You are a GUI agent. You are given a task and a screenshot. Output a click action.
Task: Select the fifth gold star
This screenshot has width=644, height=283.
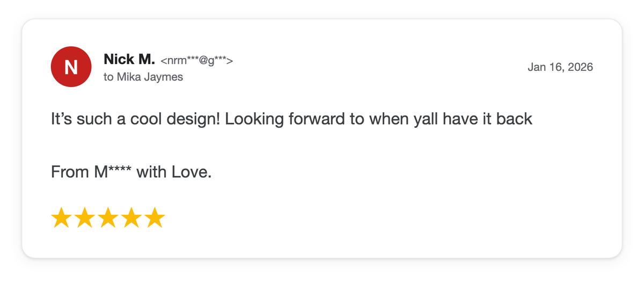tap(155, 218)
